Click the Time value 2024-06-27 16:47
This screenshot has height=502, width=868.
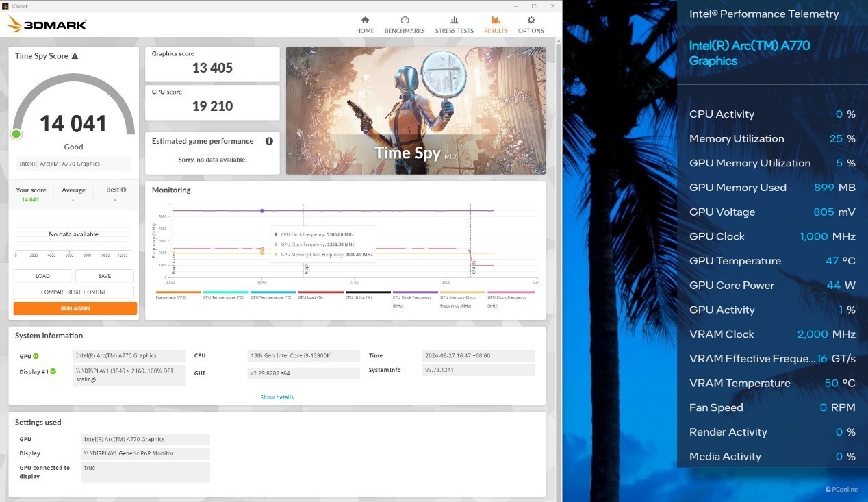click(478, 356)
